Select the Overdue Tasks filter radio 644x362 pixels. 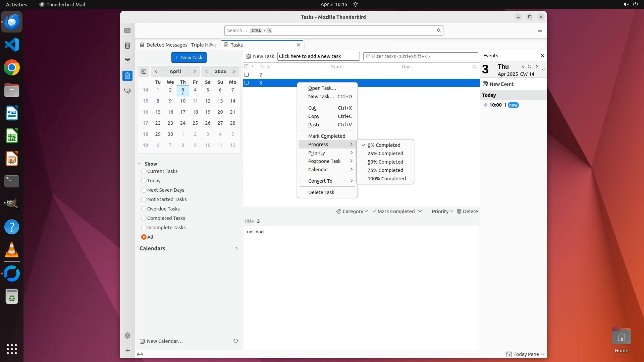[144, 209]
